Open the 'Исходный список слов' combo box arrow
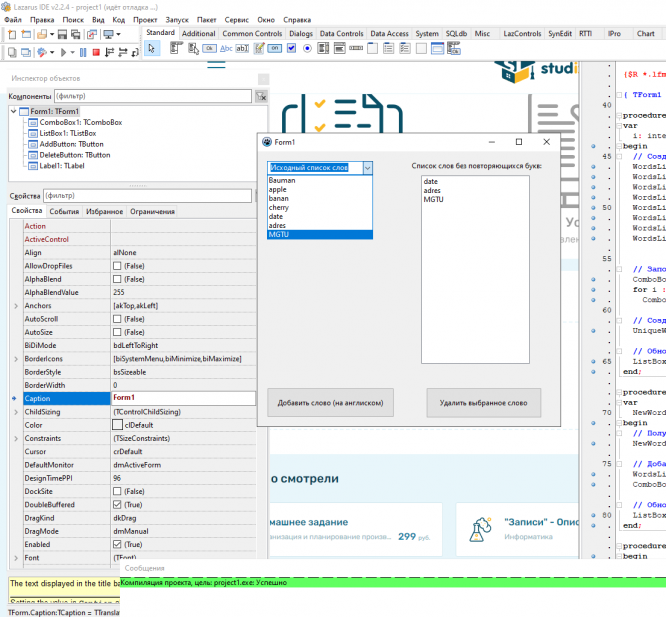 click(368, 169)
